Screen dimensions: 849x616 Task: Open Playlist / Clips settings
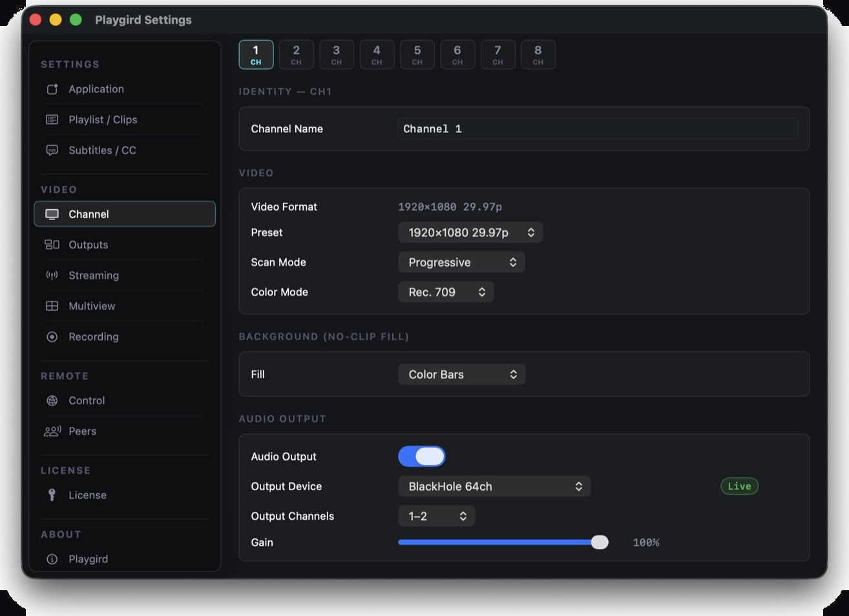point(125,119)
